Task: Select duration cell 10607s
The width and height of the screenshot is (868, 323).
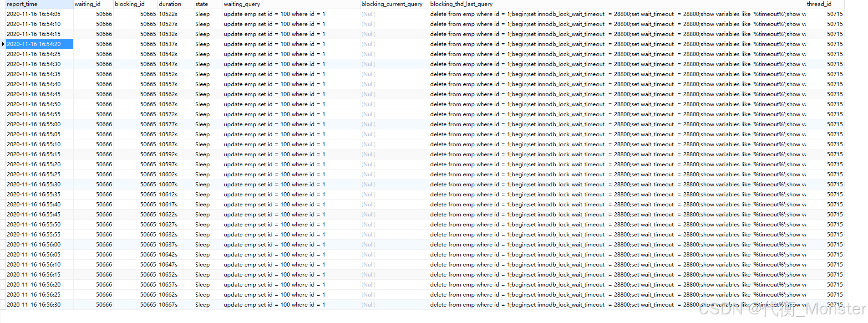Action: [176, 185]
